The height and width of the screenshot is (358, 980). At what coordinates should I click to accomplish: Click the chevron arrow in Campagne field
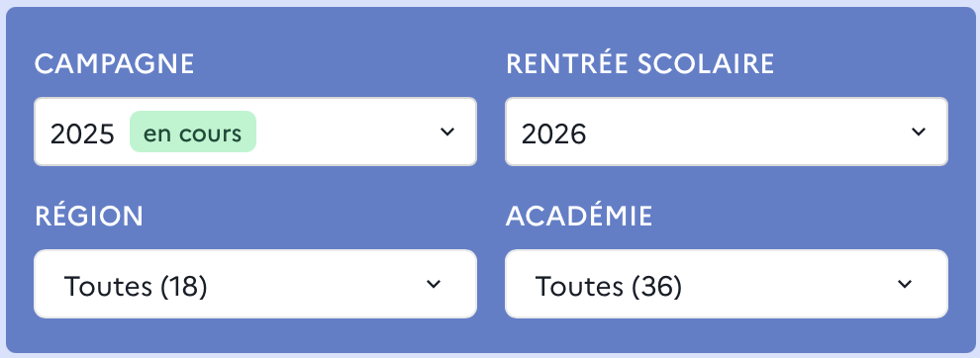[446, 132]
